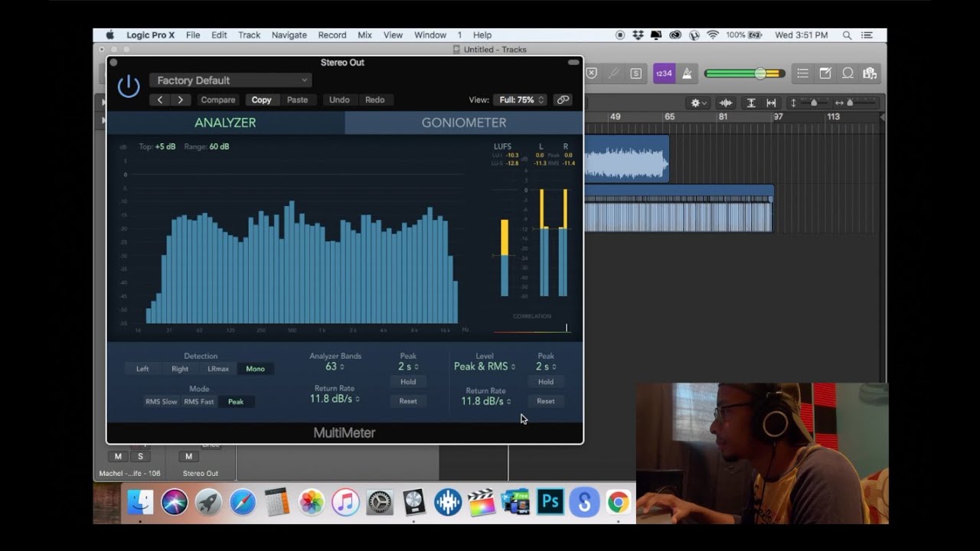
Task: Open the File menu
Action: pyautogui.click(x=193, y=35)
